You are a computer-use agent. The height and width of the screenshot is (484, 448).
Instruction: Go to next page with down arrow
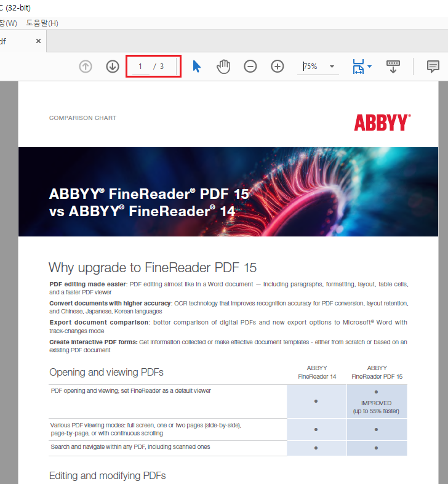click(x=113, y=67)
